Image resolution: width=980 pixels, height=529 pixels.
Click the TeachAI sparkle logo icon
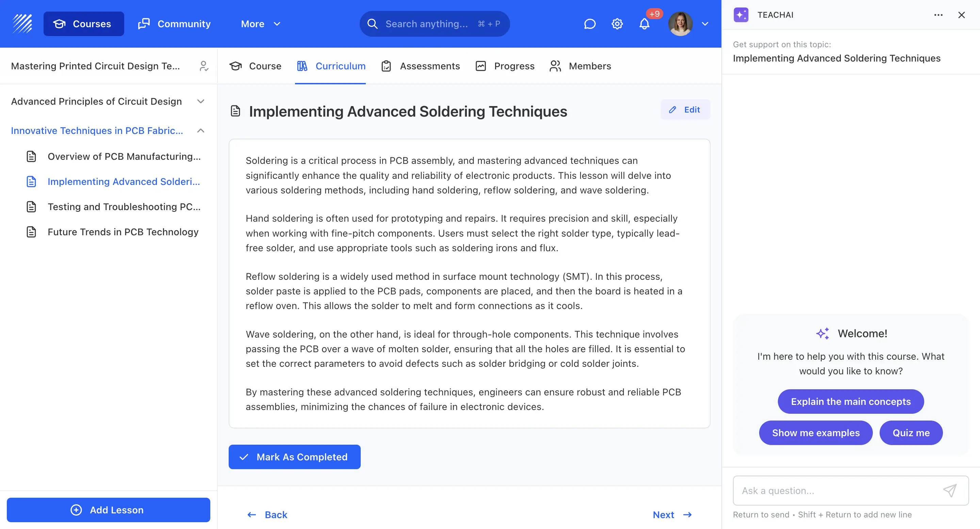741,15
